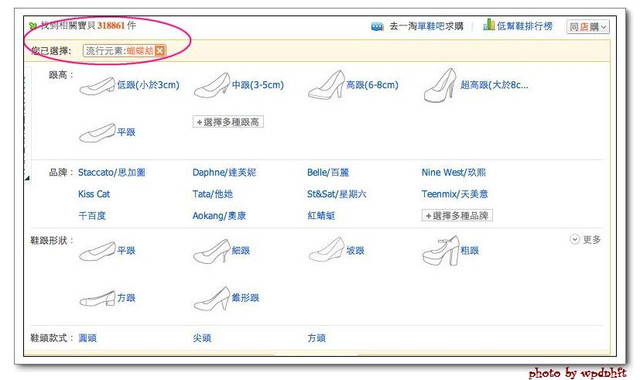Select 細跟 heel shape text

point(241,251)
